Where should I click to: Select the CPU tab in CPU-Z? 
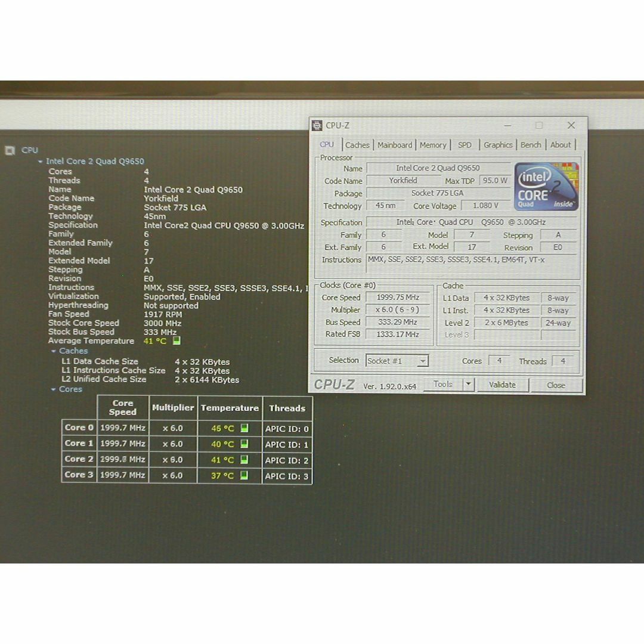pyautogui.click(x=327, y=144)
